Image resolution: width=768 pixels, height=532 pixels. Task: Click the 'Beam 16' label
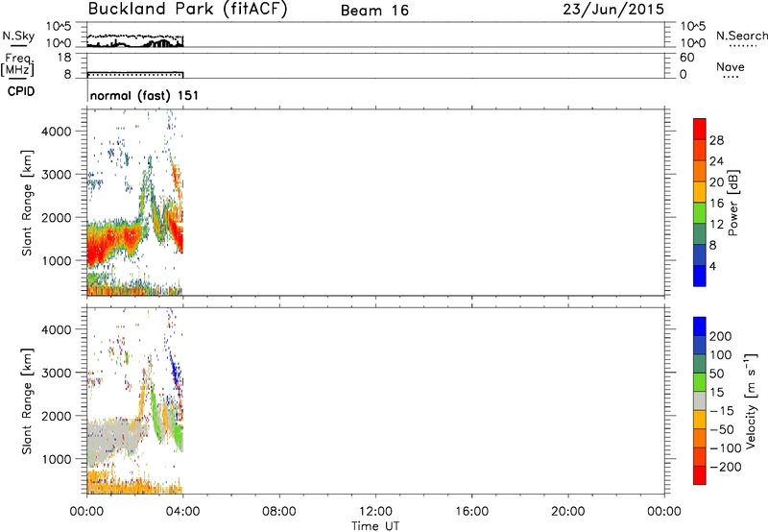pyautogui.click(x=374, y=11)
